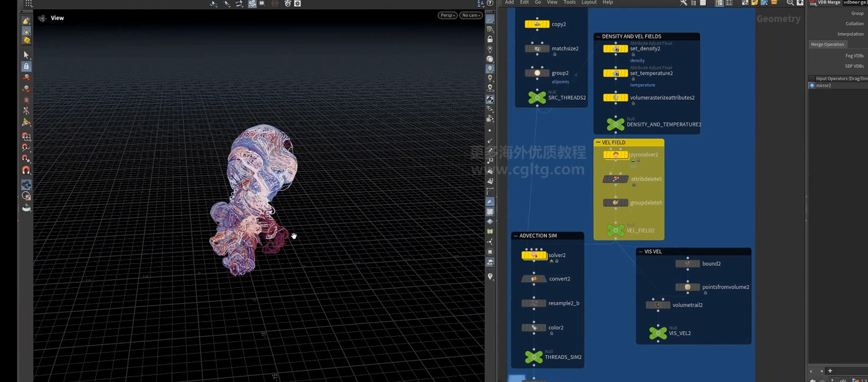The image size is (868, 382).
Task: Click the orange network box icon
Action: tap(774, 2)
